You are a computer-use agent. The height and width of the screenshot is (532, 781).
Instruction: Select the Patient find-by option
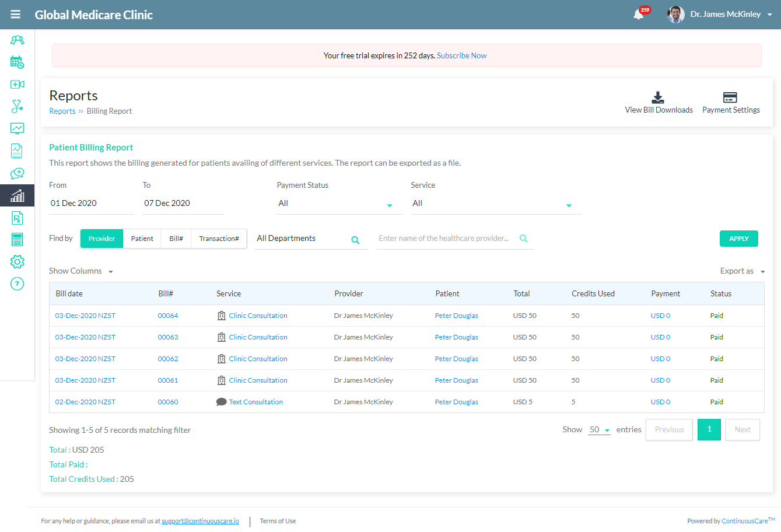point(142,239)
